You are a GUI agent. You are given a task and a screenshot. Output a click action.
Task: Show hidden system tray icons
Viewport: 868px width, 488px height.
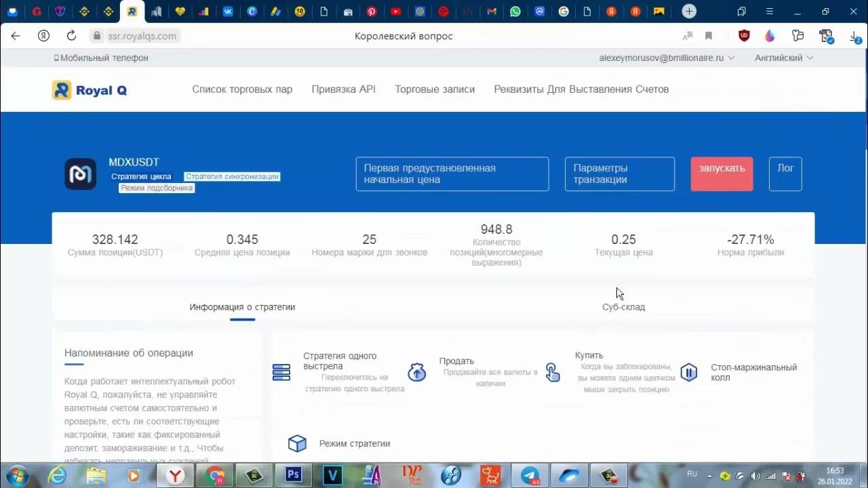[x=710, y=476]
